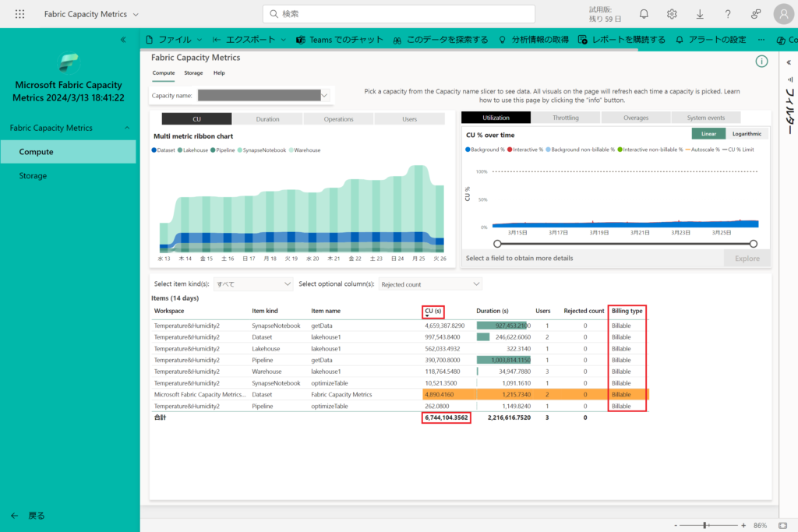Image resolution: width=798 pixels, height=532 pixels.
Task: Click the notifications bell icon
Action: point(644,14)
